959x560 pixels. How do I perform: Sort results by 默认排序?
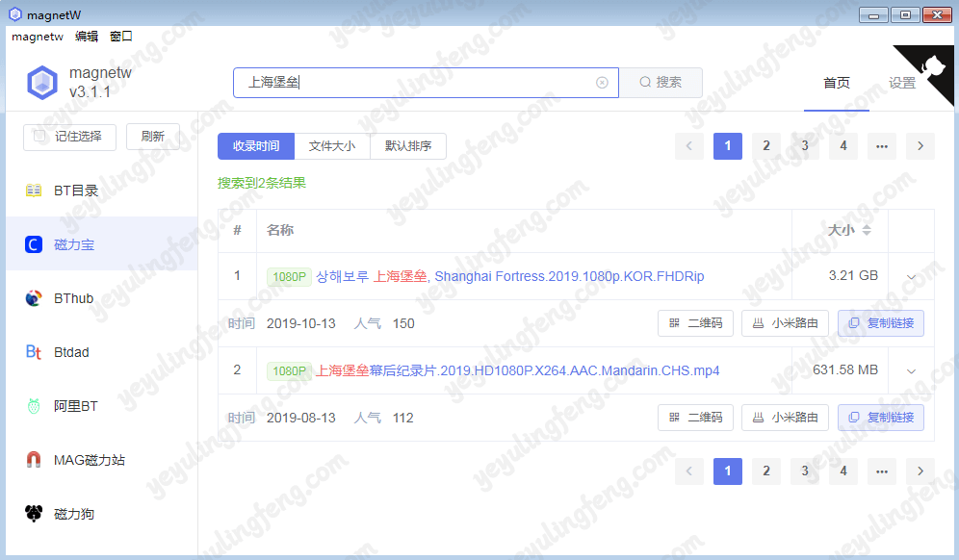[408, 146]
